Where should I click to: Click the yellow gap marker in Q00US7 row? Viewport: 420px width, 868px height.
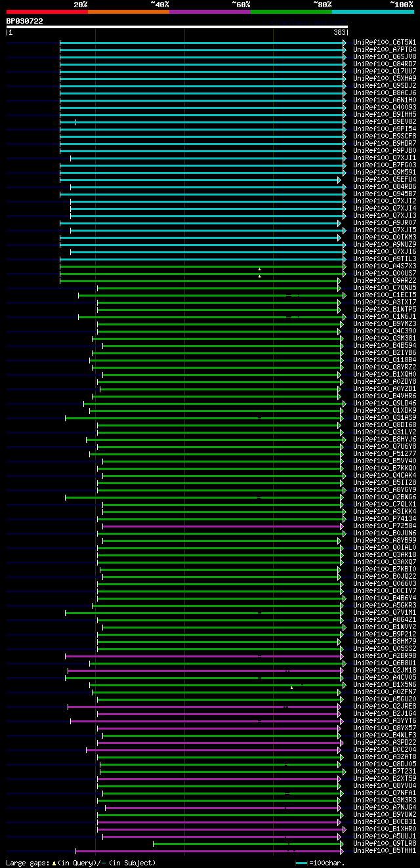click(259, 276)
